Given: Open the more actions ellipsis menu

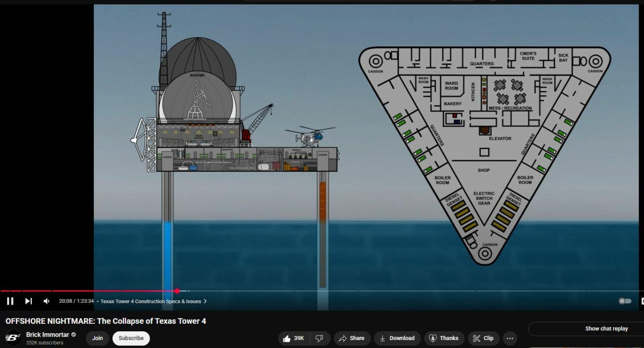Looking at the screenshot, I should [510, 338].
